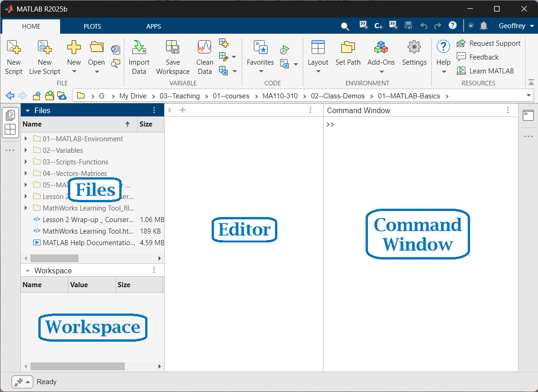Open MATLAB Settings gear
Viewport: 538px width, 392px height.
tap(414, 48)
